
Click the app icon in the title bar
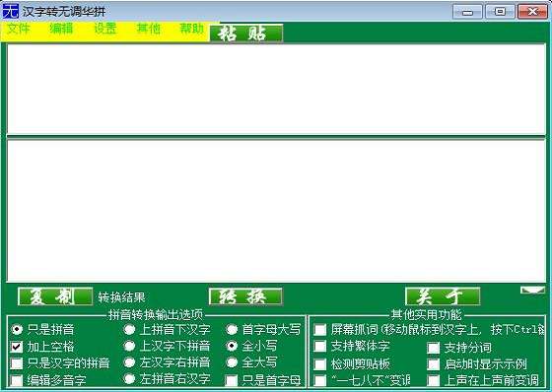point(10,11)
